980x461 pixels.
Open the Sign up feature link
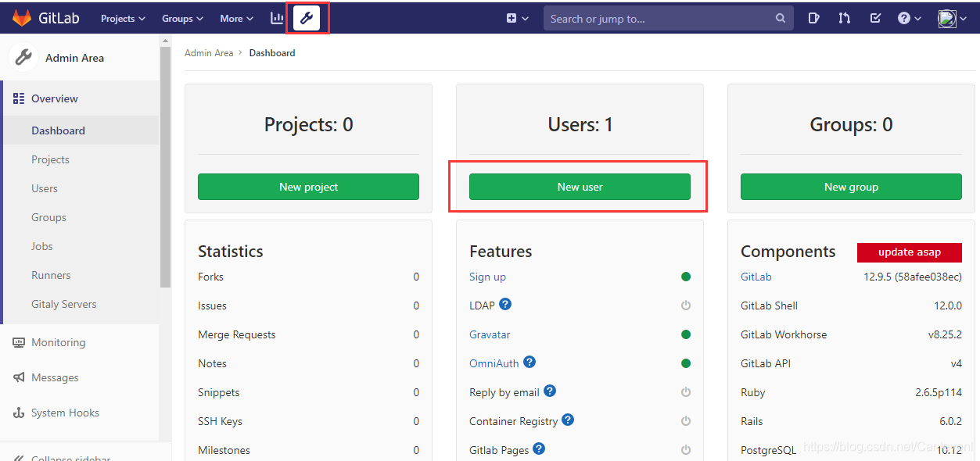click(x=487, y=277)
